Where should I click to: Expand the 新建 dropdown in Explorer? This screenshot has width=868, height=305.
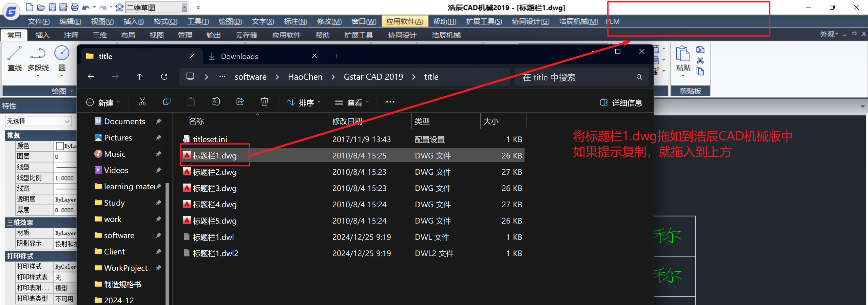103,102
